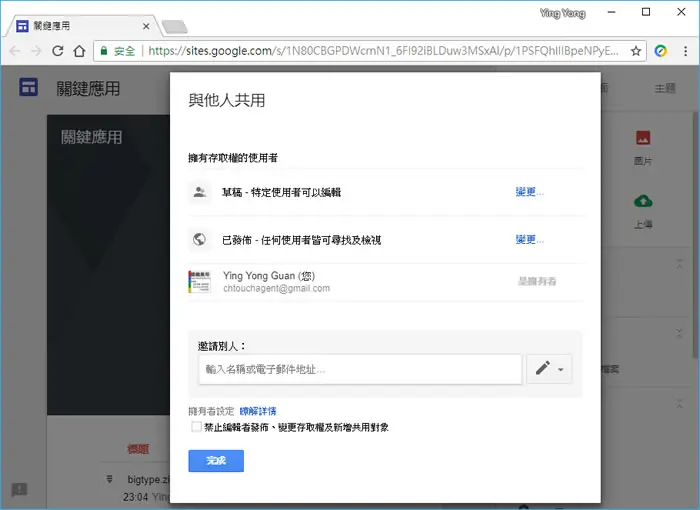Image resolution: width=700 pixels, height=510 pixels.
Task: Click the colorful circular extension icon
Action: click(661, 51)
